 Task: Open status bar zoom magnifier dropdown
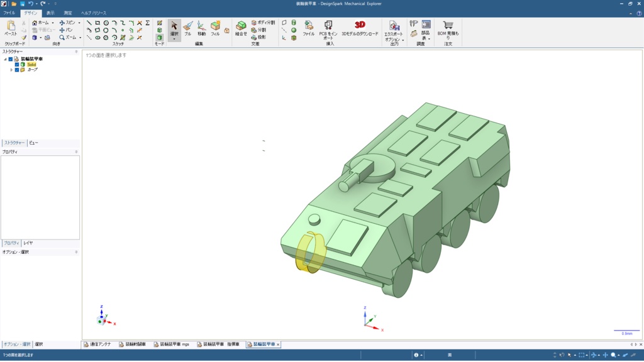[619, 355]
